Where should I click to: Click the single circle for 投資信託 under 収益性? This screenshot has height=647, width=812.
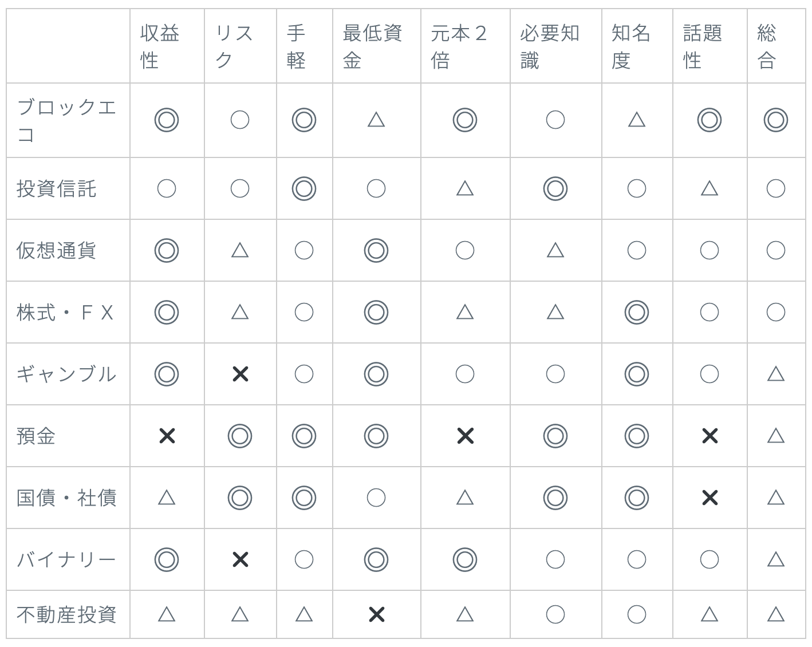pyautogui.click(x=167, y=188)
